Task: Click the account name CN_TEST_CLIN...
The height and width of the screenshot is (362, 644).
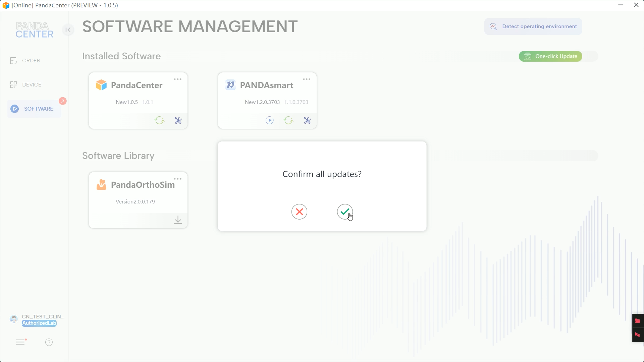Action: coord(43,317)
